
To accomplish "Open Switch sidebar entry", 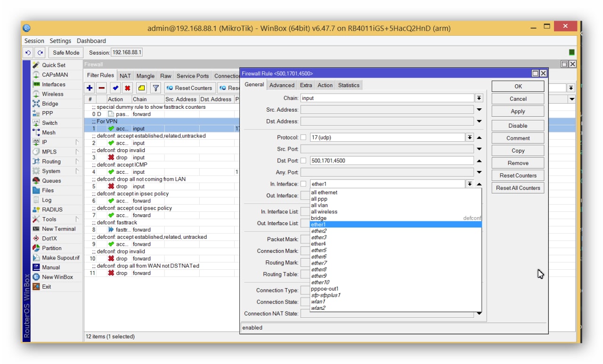I will tap(49, 123).
